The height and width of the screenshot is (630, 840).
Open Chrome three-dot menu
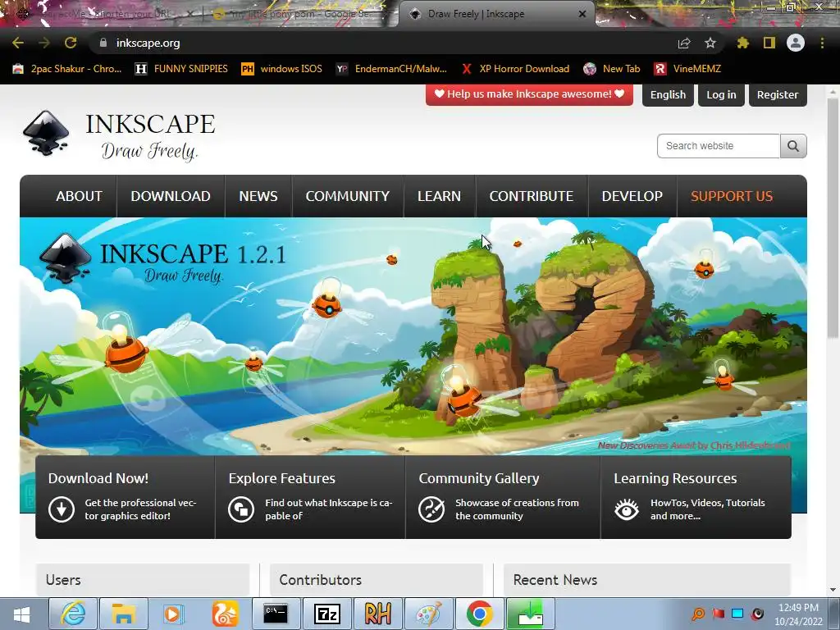pos(822,43)
